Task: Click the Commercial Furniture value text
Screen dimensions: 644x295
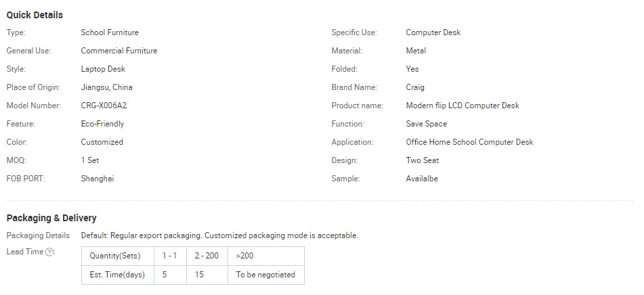Action: coord(119,51)
